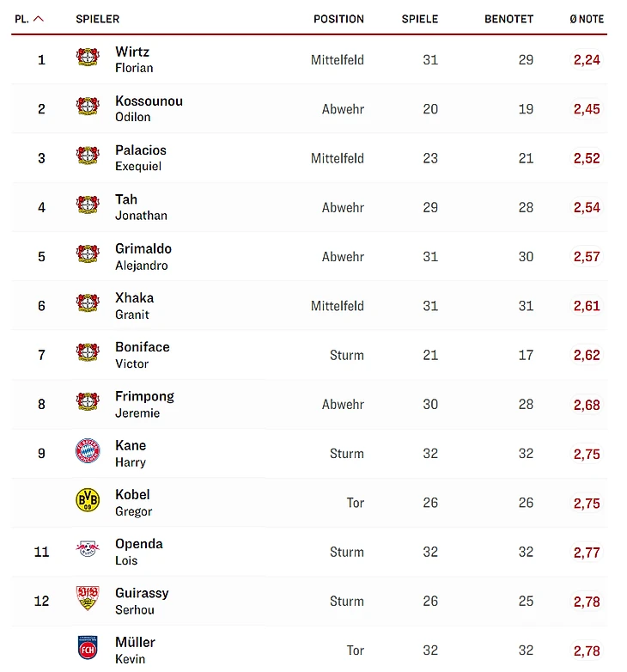
Task: Sort table by Ø NOTE column
Action: click(x=587, y=19)
